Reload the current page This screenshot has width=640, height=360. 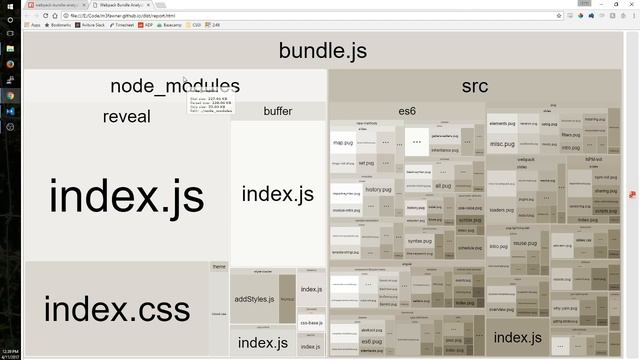(45, 16)
